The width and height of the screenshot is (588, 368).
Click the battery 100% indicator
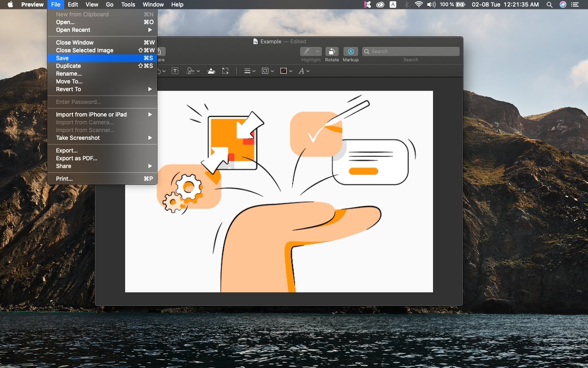pos(453,4)
